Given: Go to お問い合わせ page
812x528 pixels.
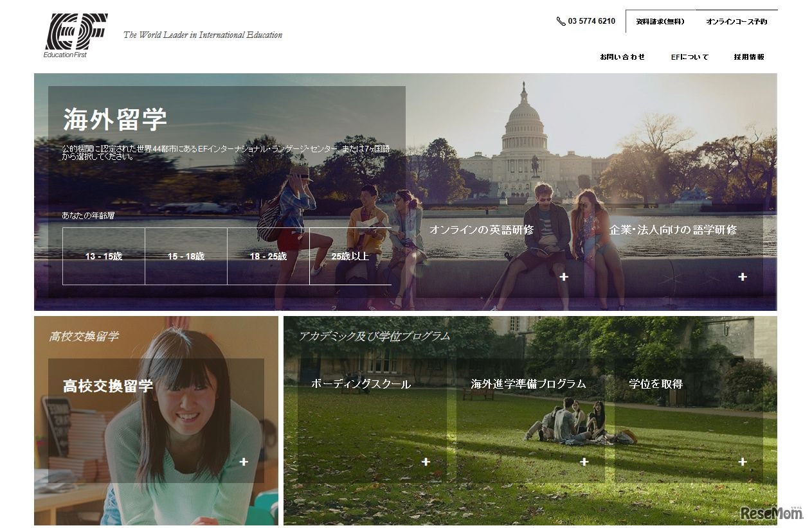Looking at the screenshot, I should (622, 57).
